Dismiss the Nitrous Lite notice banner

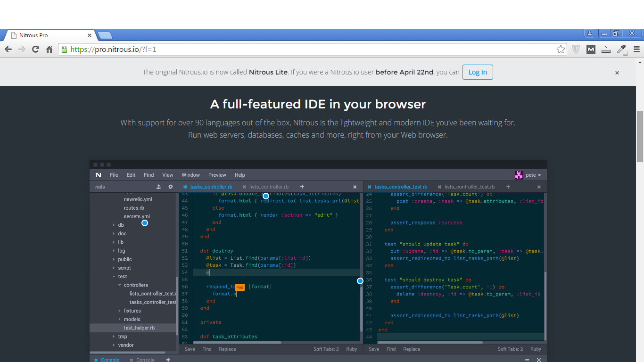(x=617, y=73)
